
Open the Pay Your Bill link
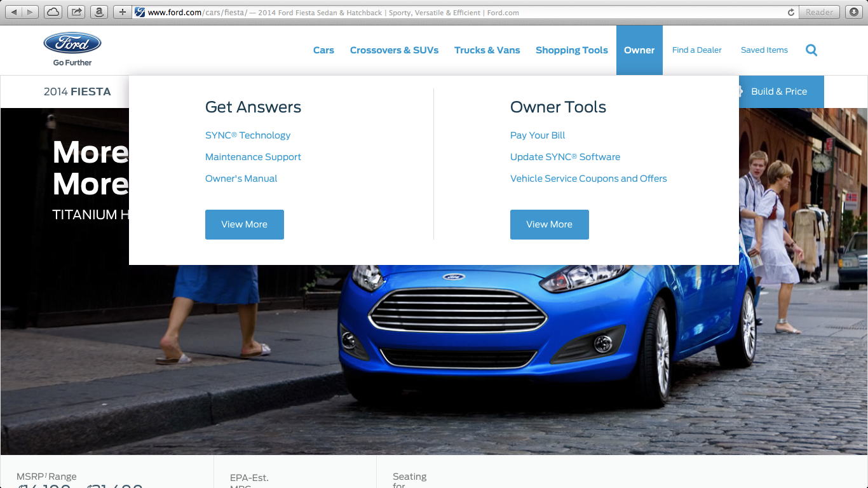coord(538,135)
